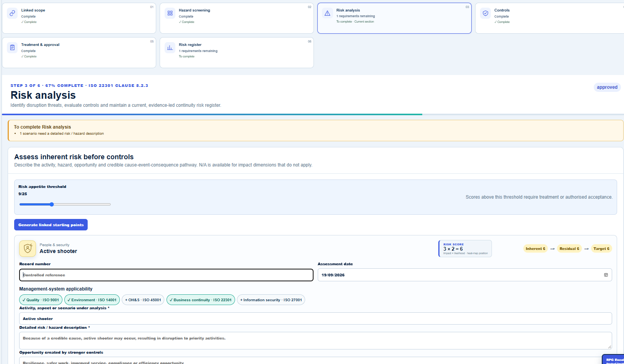Open the Treatment & approval step card
The height and width of the screenshot is (364, 624).
(79, 52)
